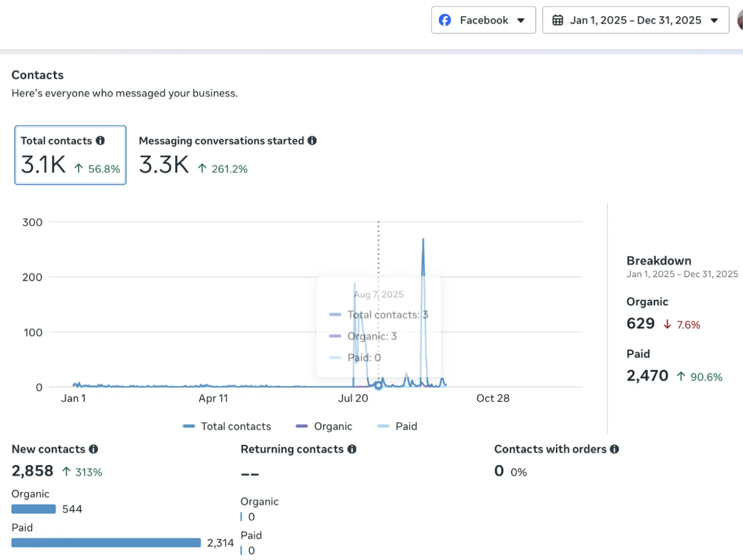Viewport: 743px width, 560px height.
Task: Switch to the Messaging conversations started metric
Action: point(228,155)
